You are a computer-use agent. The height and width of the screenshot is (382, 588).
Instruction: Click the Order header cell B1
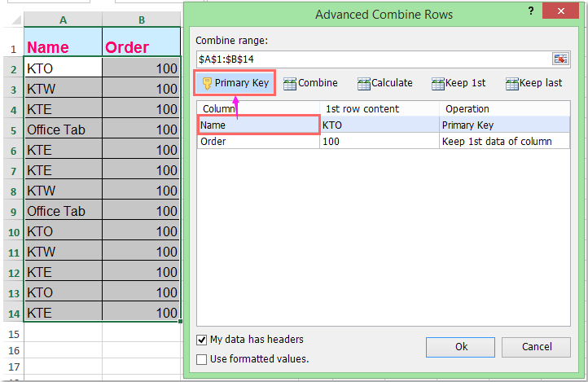(x=142, y=42)
